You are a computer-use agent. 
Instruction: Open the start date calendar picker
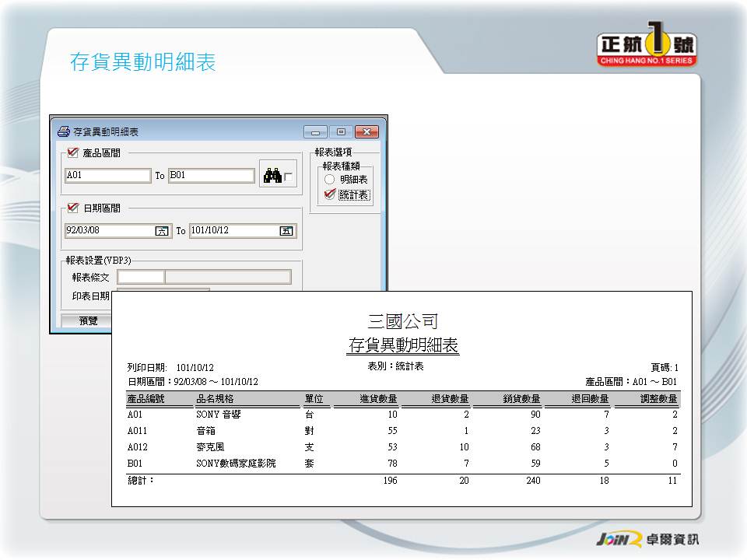[x=162, y=231]
